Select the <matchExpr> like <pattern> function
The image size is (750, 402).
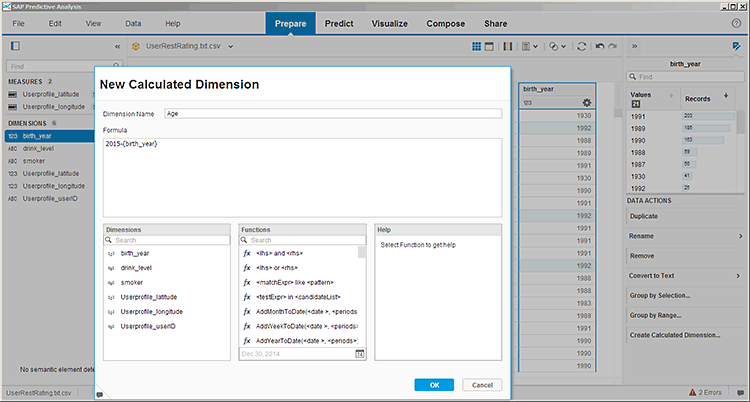295,282
